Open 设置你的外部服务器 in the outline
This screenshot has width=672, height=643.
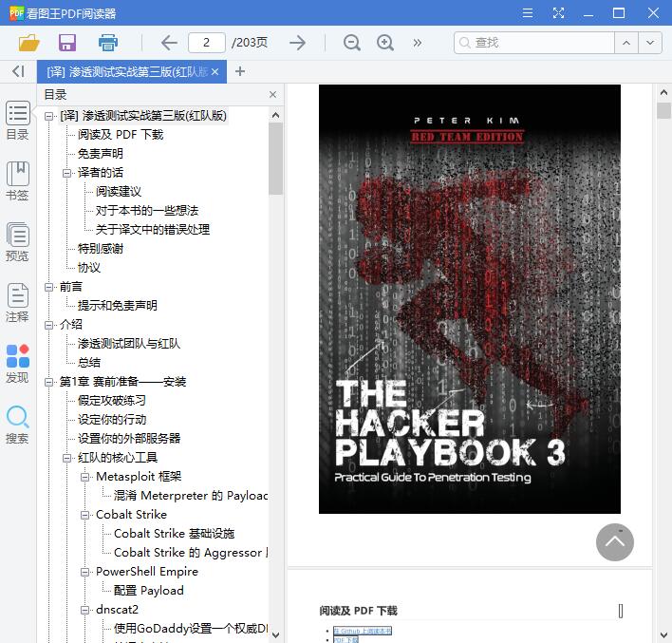(128, 439)
